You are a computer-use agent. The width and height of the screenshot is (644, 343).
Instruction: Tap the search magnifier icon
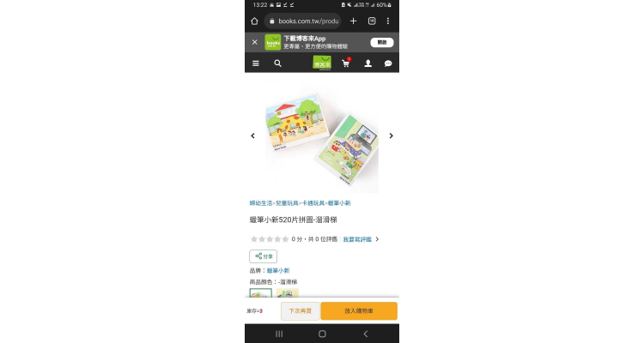tap(278, 63)
